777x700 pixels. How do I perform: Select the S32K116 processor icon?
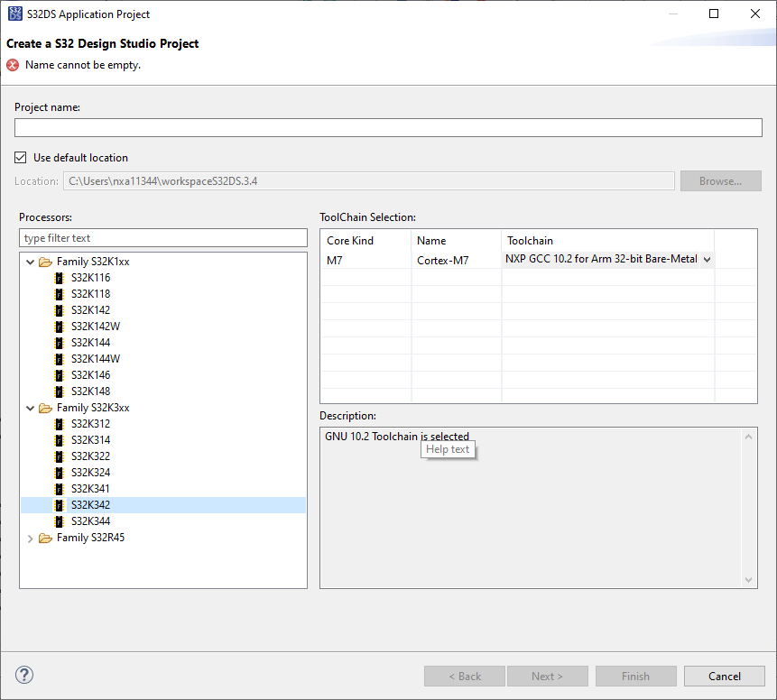60,277
